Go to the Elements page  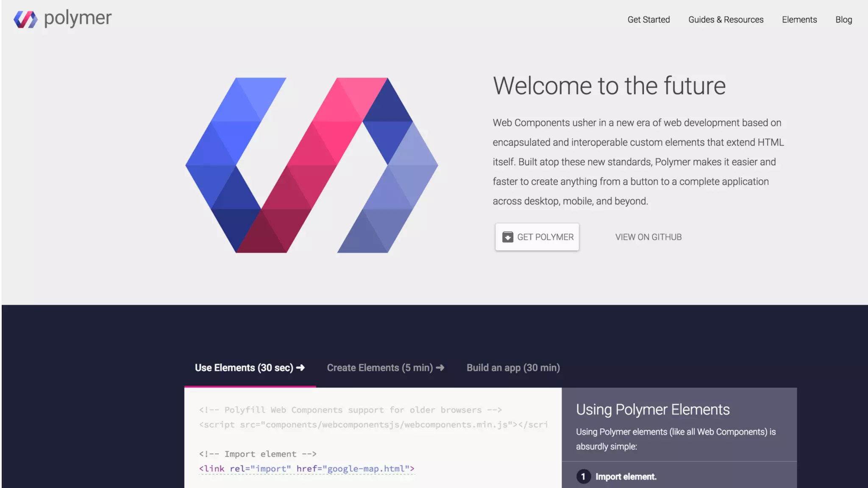[x=799, y=20]
